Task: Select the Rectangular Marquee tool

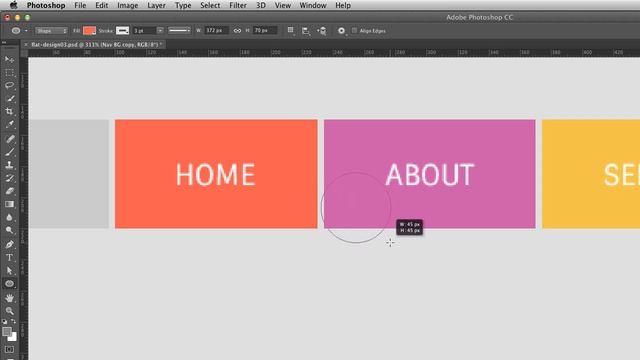Action: [x=9, y=73]
